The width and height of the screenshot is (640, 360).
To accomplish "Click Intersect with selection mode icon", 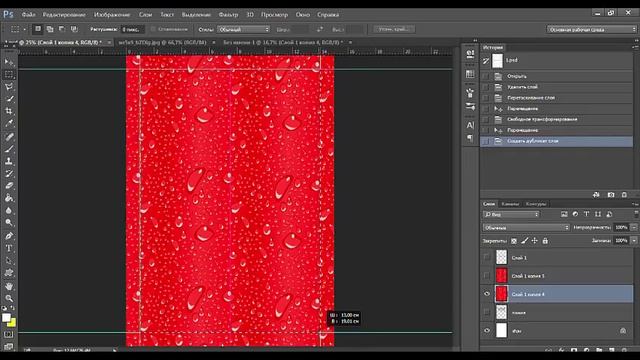I will [74, 29].
